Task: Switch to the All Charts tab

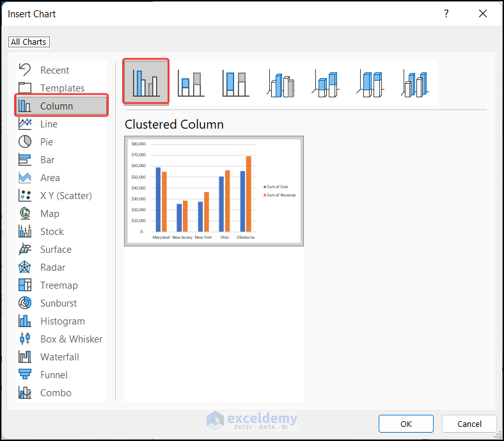Action: (x=29, y=42)
